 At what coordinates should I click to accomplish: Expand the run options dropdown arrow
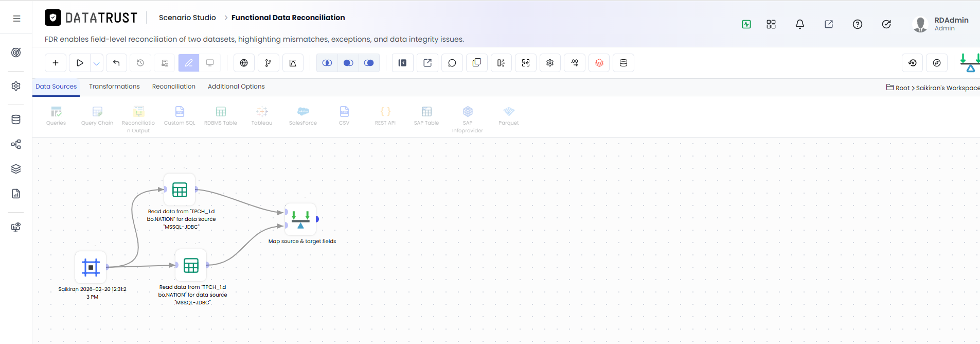[97, 63]
